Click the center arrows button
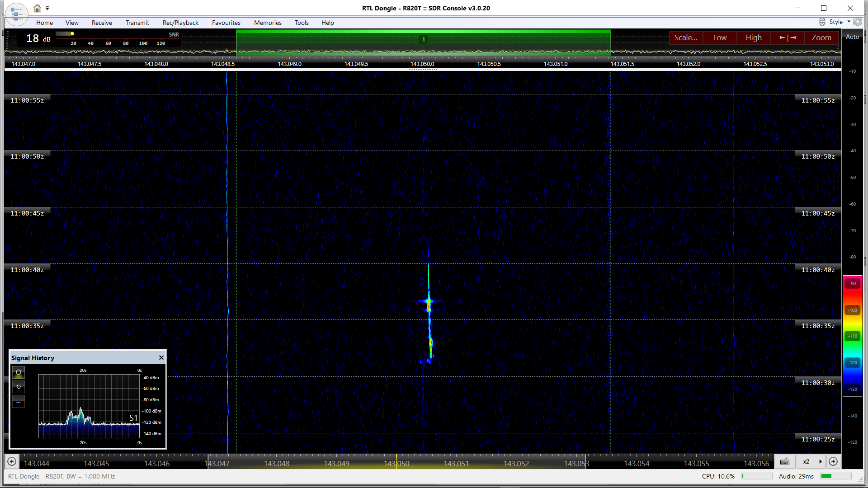Image resolution: width=868 pixels, height=488 pixels. pos(788,38)
